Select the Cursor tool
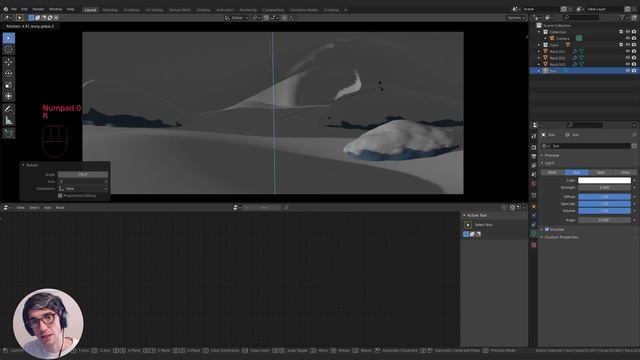 [9, 49]
